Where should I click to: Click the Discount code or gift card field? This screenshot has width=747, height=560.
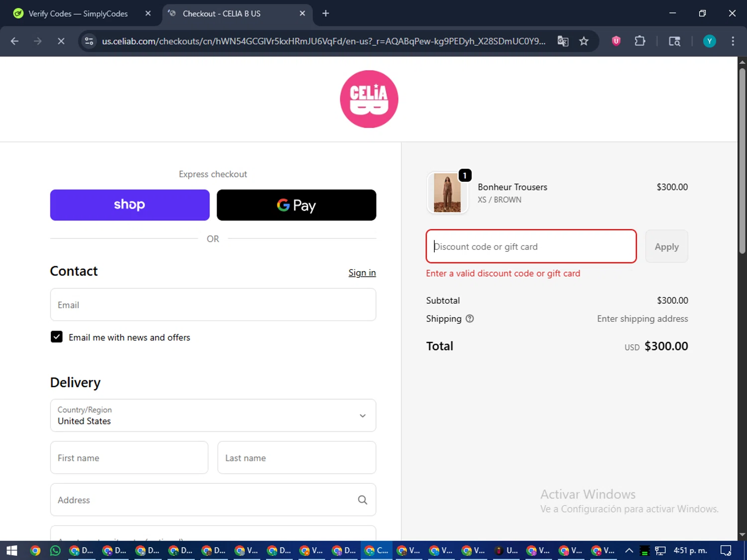click(x=531, y=246)
